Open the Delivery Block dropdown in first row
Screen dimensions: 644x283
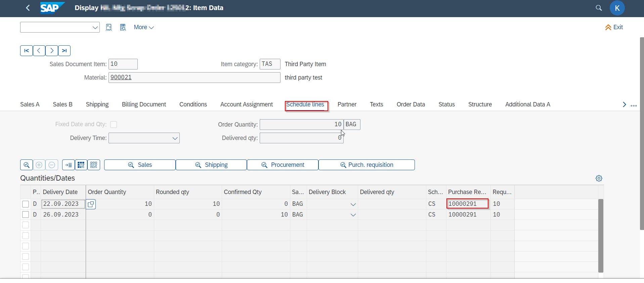(353, 204)
